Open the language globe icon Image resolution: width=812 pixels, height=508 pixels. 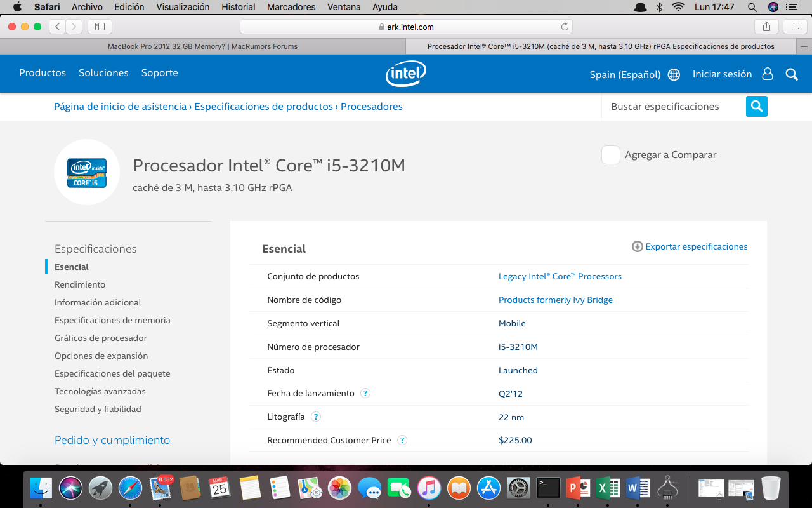pyautogui.click(x=674, y=74)
